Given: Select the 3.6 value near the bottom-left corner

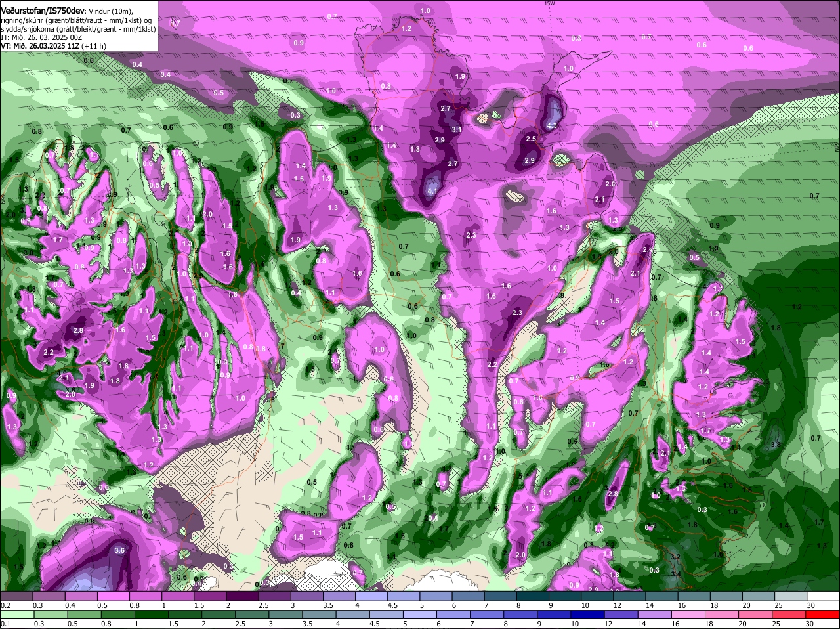Looking at the screenshot, I should (119, 550).
